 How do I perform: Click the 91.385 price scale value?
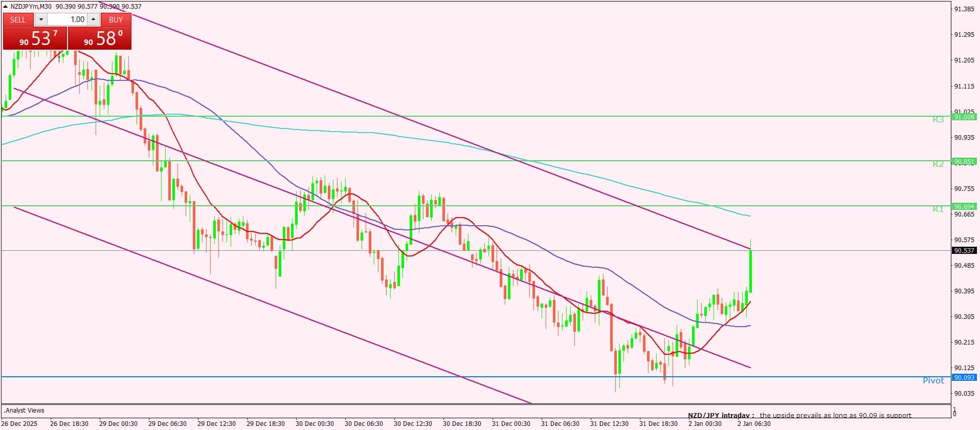point(964,9)
